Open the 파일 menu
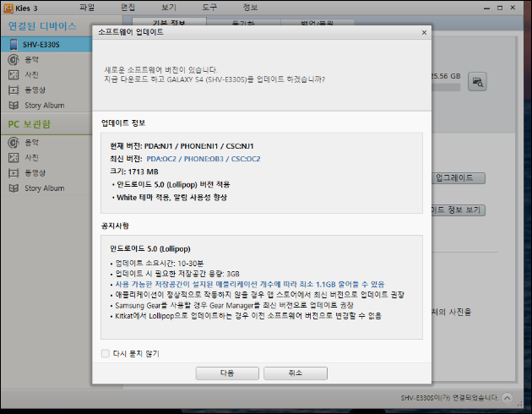This screenshot has width=532, height=414. point(87,8)
